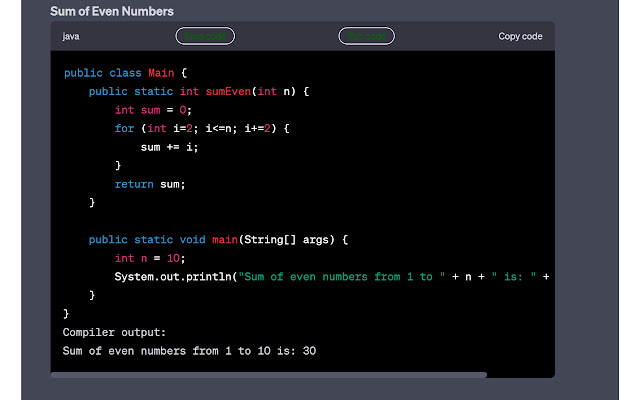The image size is (640, 400).
Task: Click the java language label
Action: (71, 36)
